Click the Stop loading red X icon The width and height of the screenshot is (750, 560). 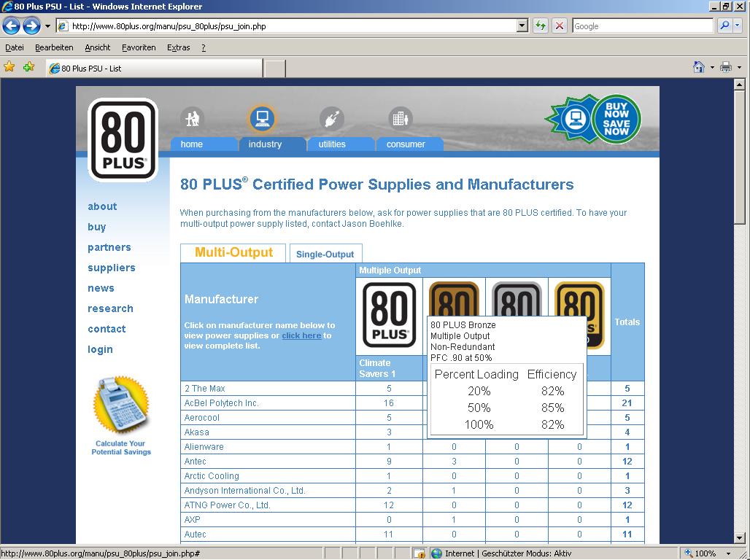[x=559, y=26]
